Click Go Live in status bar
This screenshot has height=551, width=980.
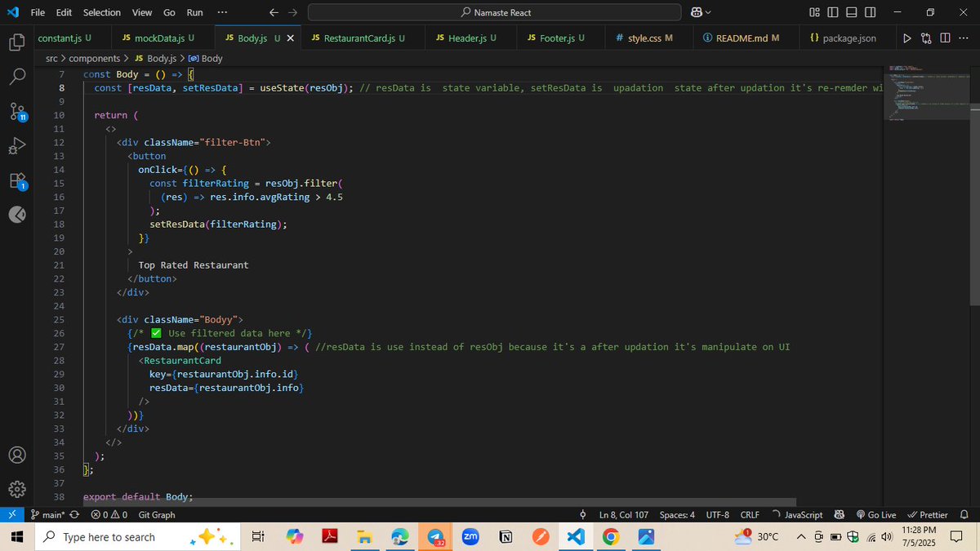tap(875, 515)
